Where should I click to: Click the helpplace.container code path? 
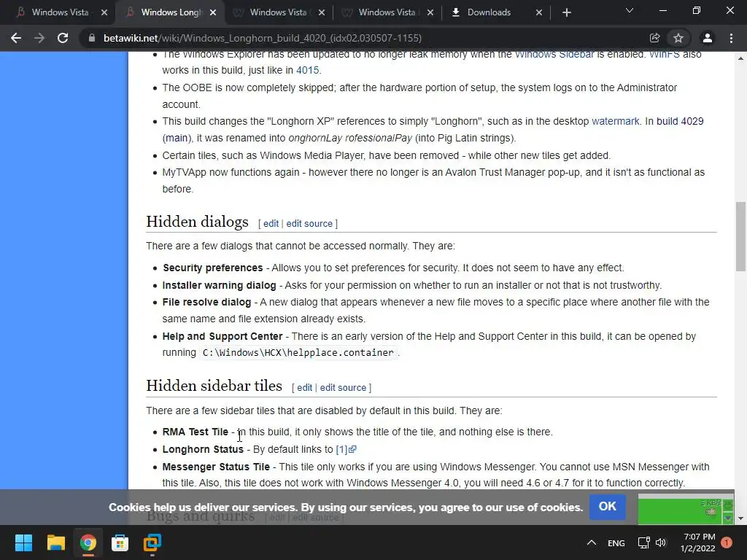298,352
